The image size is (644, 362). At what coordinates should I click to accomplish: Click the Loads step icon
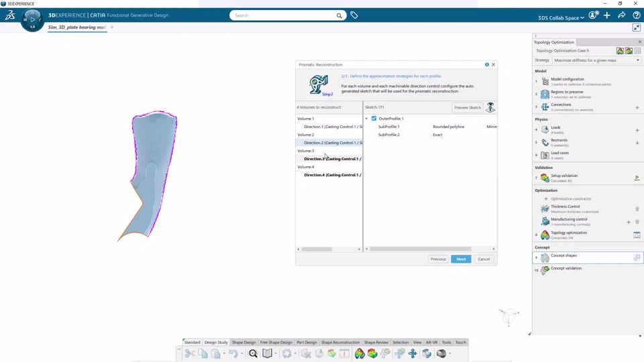coord(545,129)
